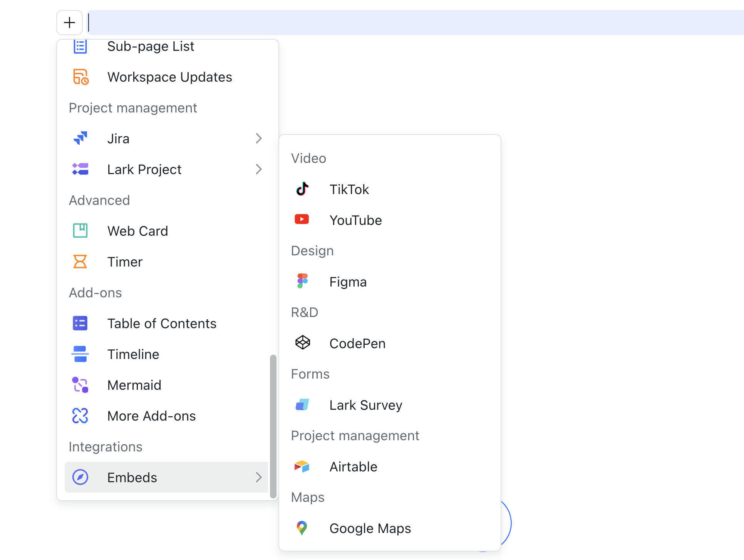
Task: Click the plus insert button
Action: (69, 22)
